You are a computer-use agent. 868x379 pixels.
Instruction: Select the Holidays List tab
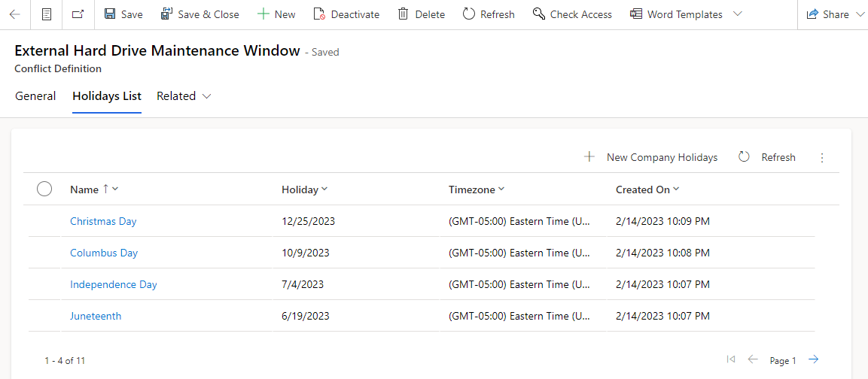coord(107,96)
